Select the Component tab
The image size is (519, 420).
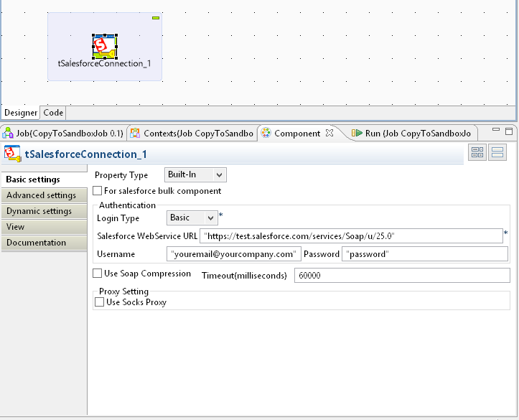(x=297, y=134)
